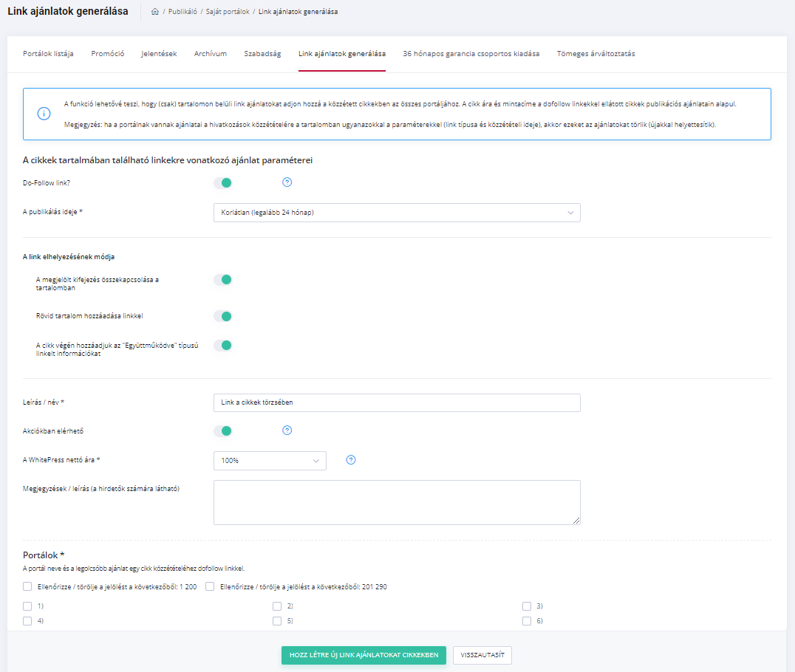Check portal checkbox 2)

point(277,606)
